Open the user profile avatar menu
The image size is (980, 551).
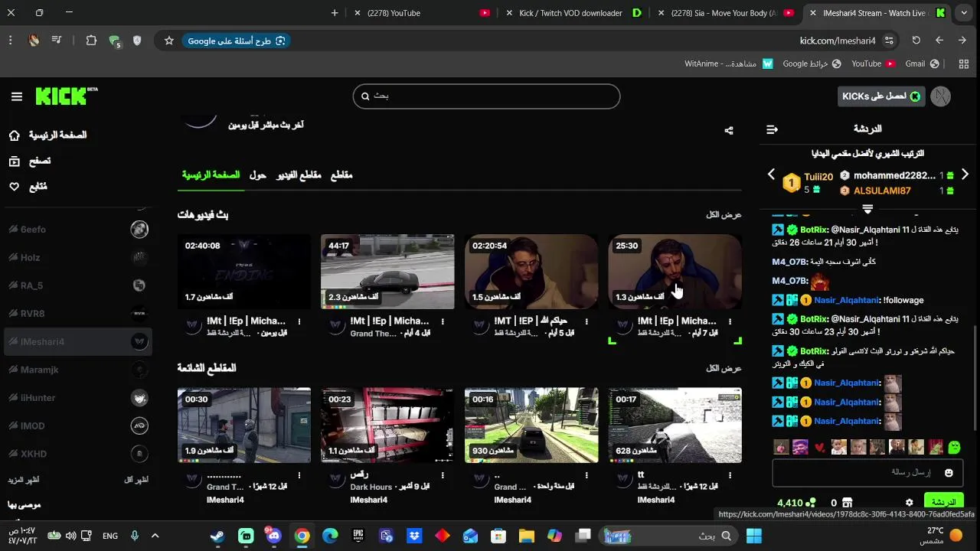tap(940, 96)
